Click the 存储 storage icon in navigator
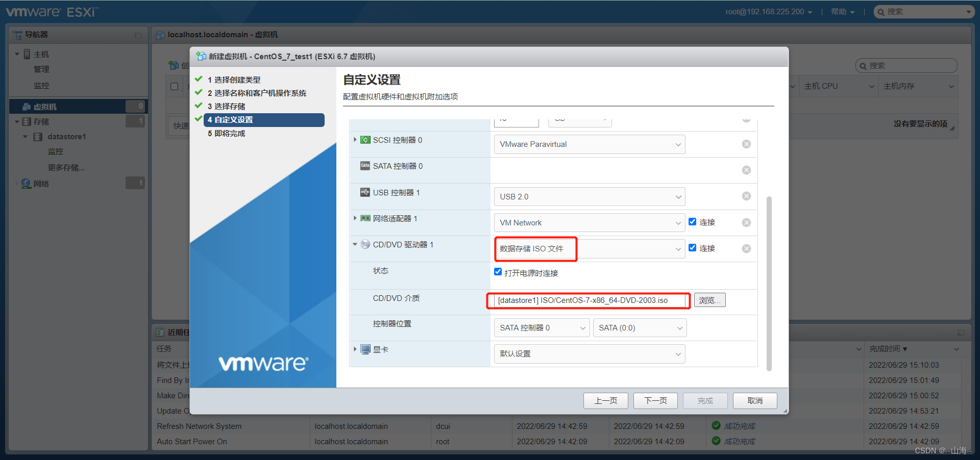 click(x=27, y=122)
